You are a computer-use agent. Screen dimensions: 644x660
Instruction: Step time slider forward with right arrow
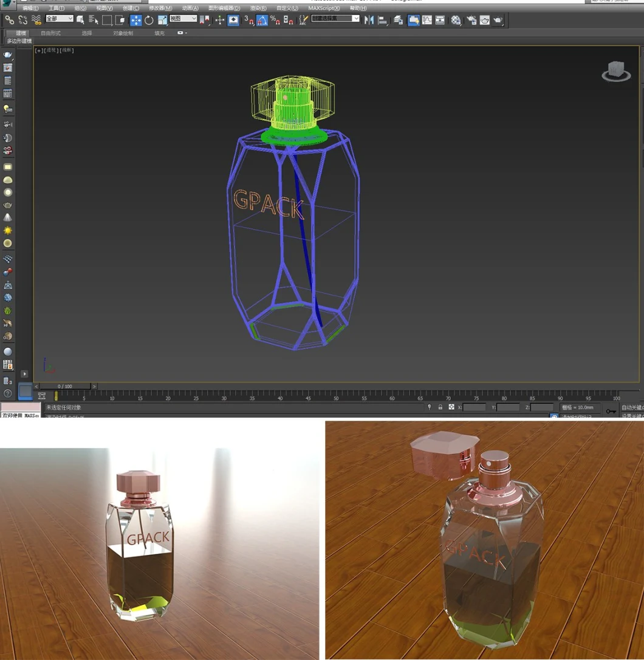(x=94, y=386)
